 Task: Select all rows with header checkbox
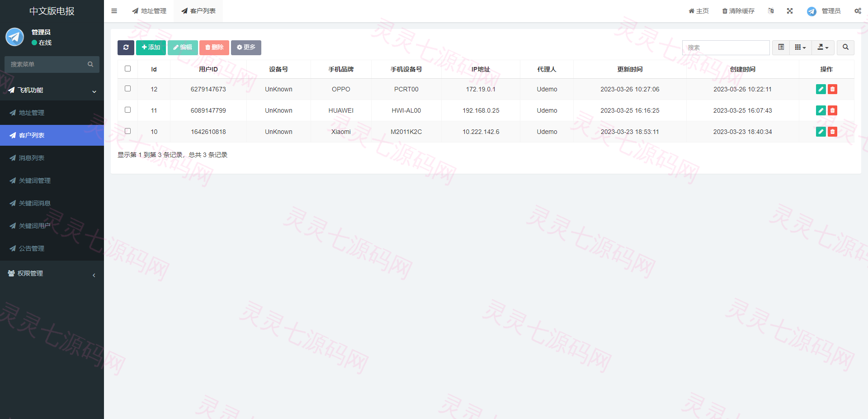coord(127,69)
